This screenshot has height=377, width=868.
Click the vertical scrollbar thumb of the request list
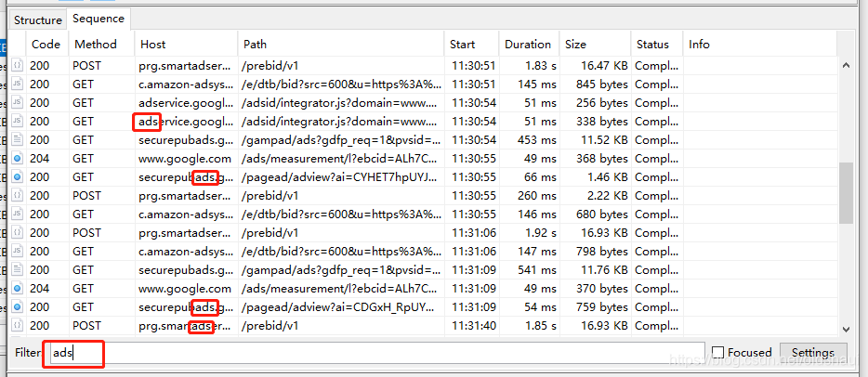846,193
